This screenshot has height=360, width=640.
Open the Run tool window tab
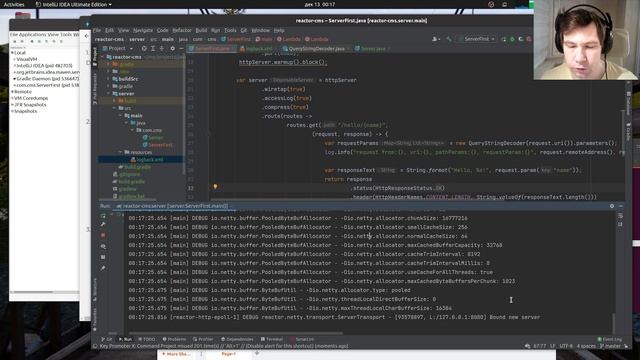[x=125, y=339]
